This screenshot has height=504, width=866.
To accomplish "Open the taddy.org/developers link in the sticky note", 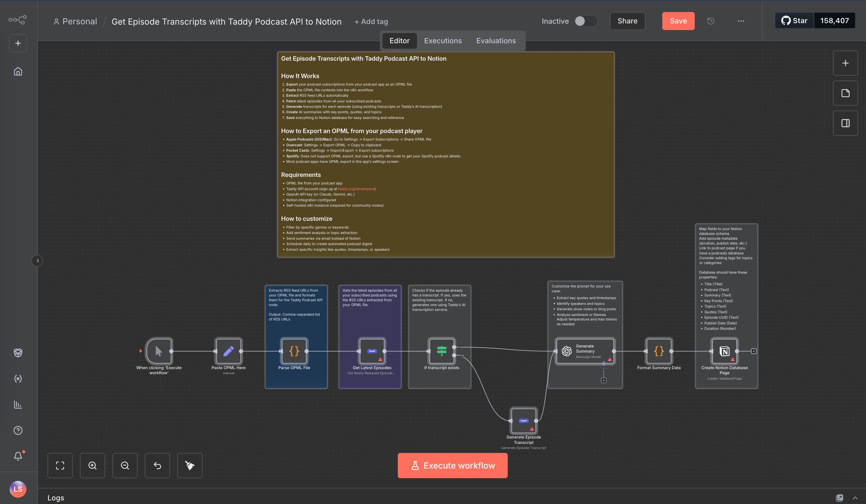I will [x=356, y=189].
